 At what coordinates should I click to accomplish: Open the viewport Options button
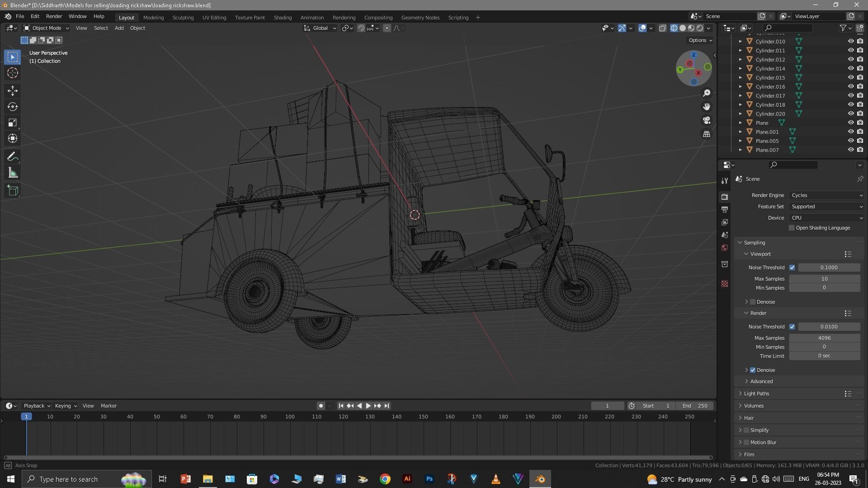[x=700, y=40]
